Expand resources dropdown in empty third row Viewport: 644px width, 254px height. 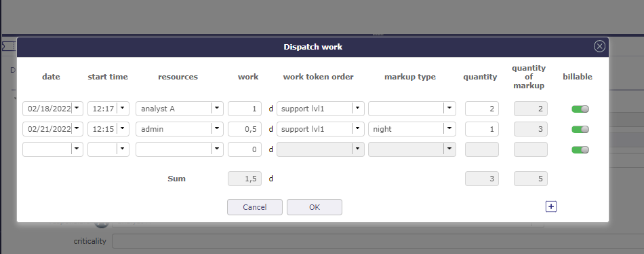[218, 149]
